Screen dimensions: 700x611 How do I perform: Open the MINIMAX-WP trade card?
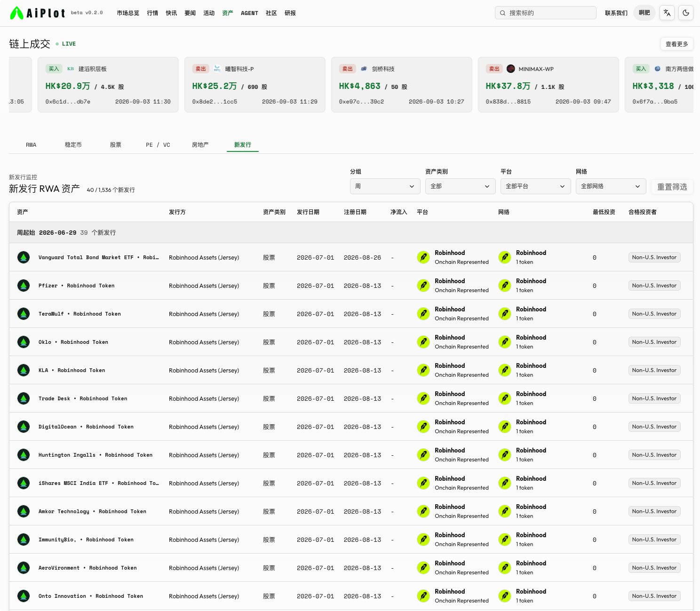pyautogui.click(x=549, y=85)
